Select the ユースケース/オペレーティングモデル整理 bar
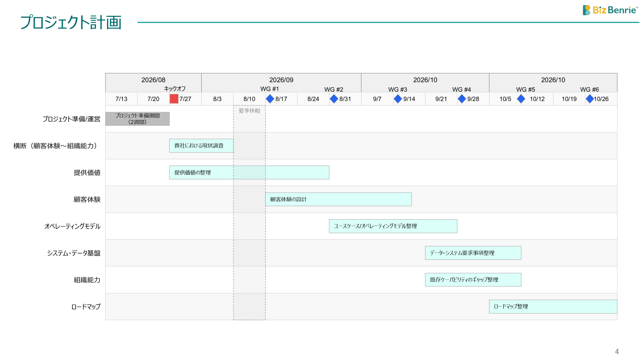The height and width of the screenshot is (362, 644). pyautogui.click(x=393, y=226)
